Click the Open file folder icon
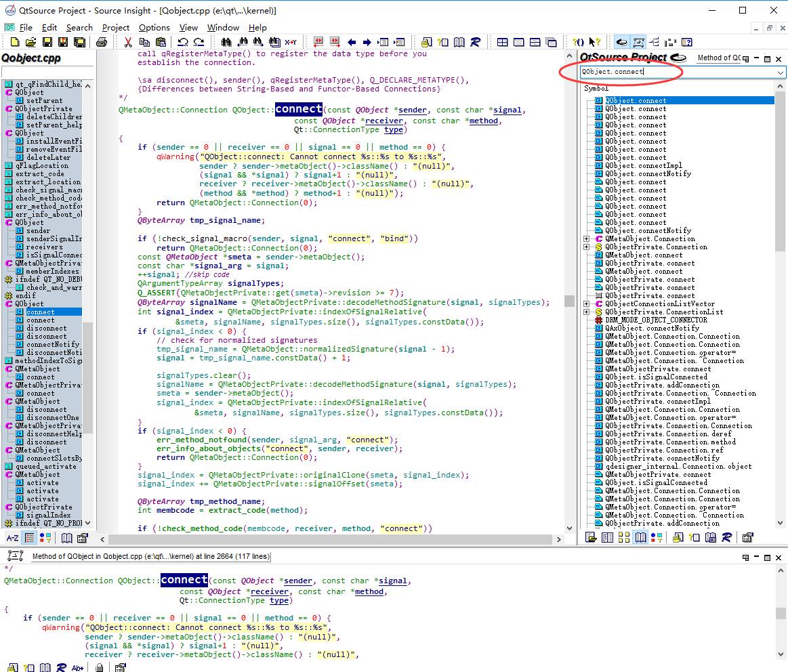 (31, 42)
